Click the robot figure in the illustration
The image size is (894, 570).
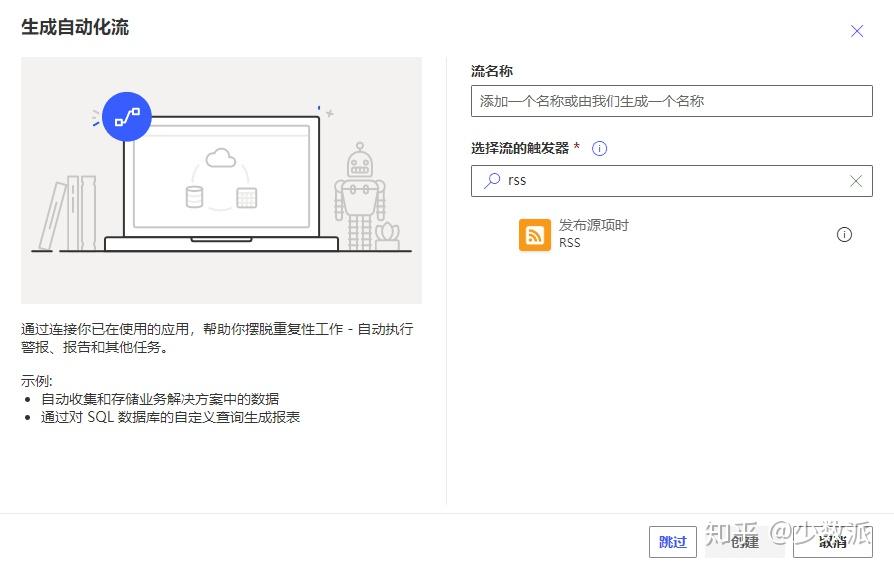(x=359, y=195)
